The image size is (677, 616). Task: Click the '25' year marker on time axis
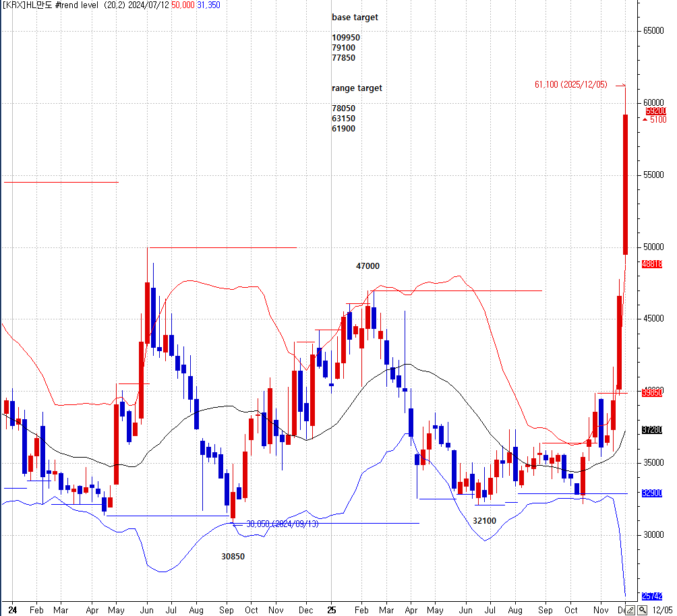point(332,609)
